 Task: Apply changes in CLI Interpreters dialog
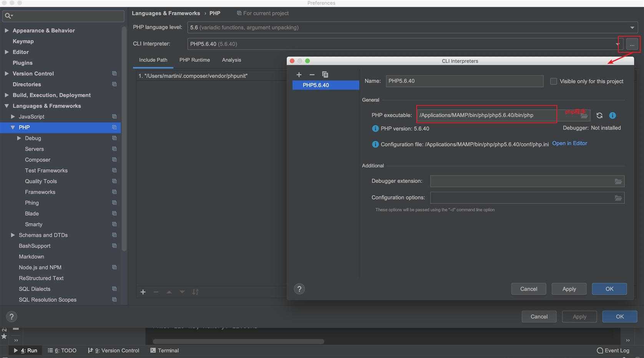(569, 289)
